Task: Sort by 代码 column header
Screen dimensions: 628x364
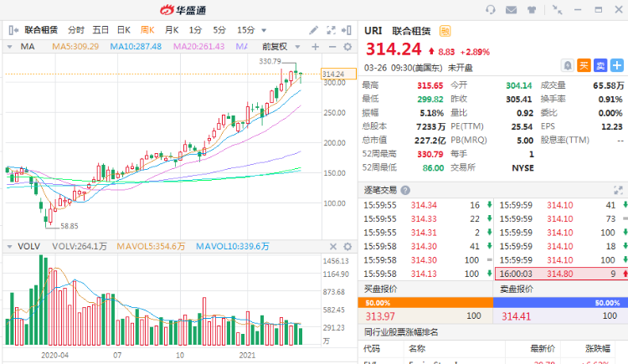Action: [372, 348]
